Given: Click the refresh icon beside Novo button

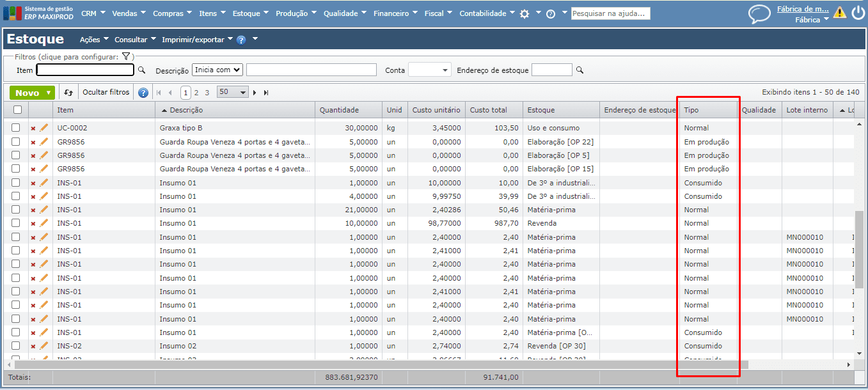Looking at the screenshot, I should 68,93.
